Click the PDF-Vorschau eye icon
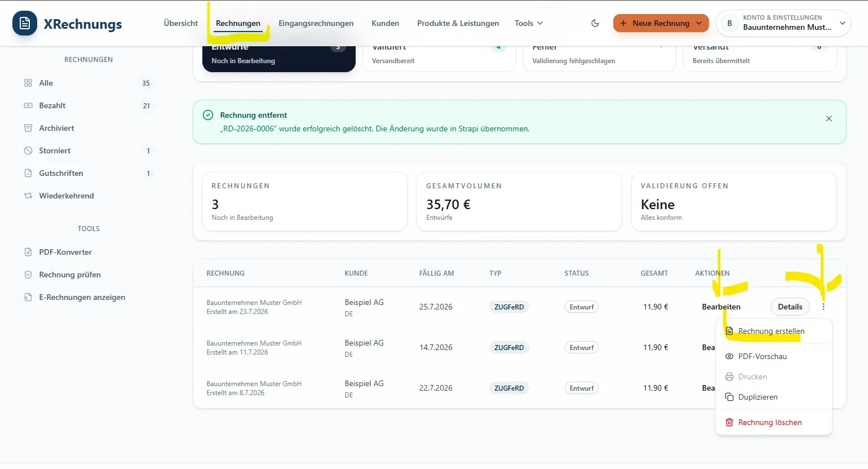This screenshot has width=868, height=469. click(x=729, y=356)
